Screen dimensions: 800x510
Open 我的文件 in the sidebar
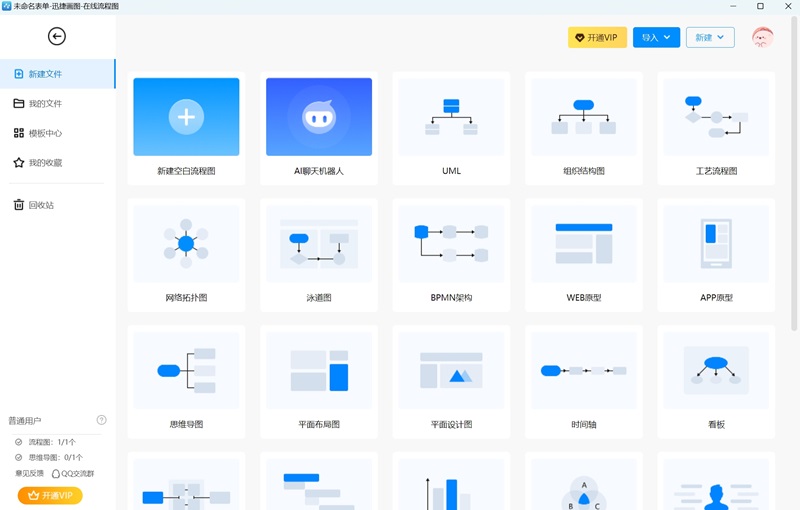(45, 104)
